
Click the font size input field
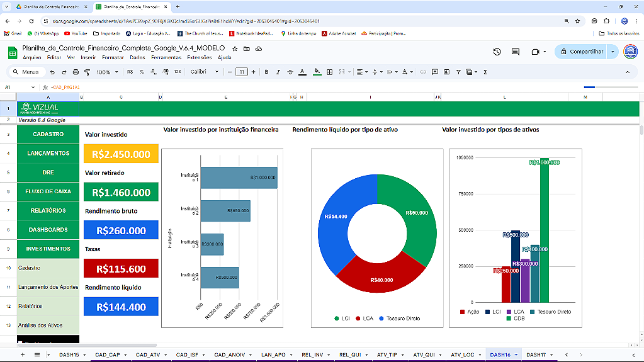click(242, 72)
